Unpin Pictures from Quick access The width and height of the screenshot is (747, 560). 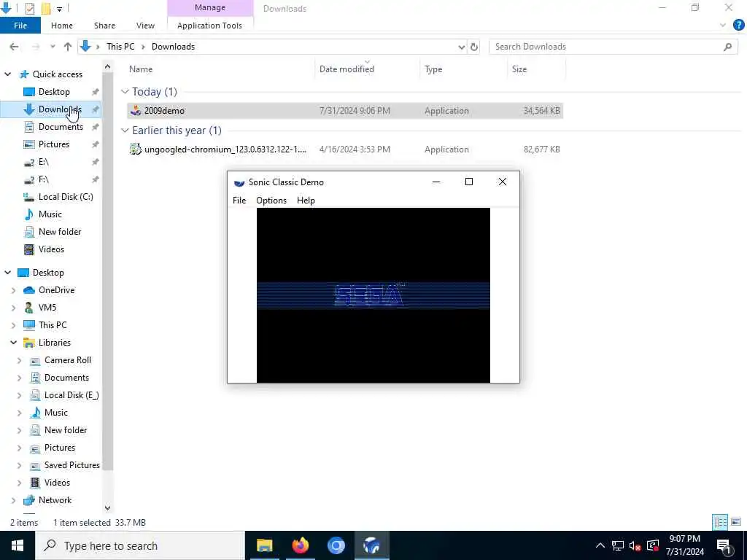pyautogui.click(x=96, y=144)
